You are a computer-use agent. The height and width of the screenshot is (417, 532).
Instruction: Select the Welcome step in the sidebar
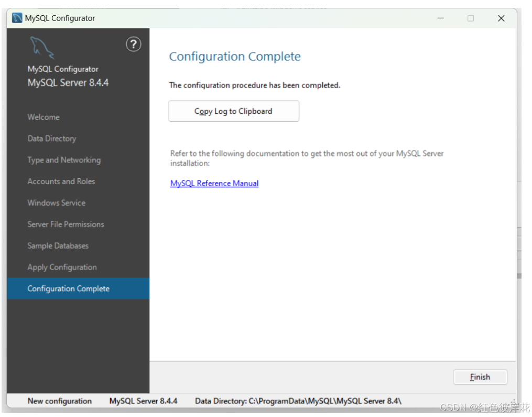click(x=44, y=117)
